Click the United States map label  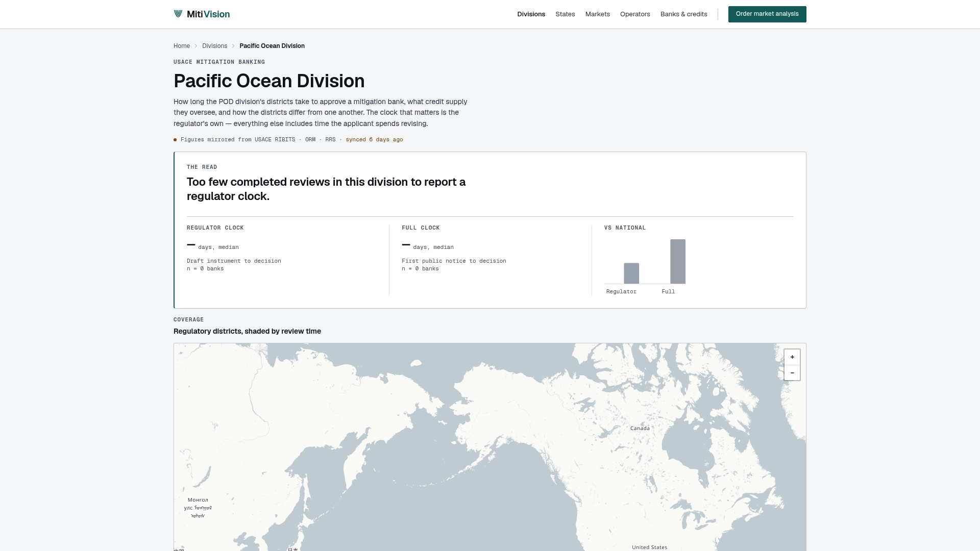(649, 547)
